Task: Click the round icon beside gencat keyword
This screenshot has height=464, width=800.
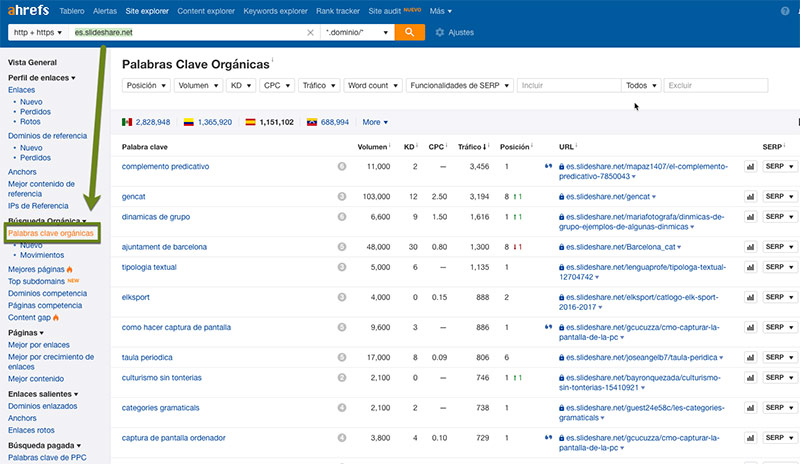Action: tap(342, 197)
